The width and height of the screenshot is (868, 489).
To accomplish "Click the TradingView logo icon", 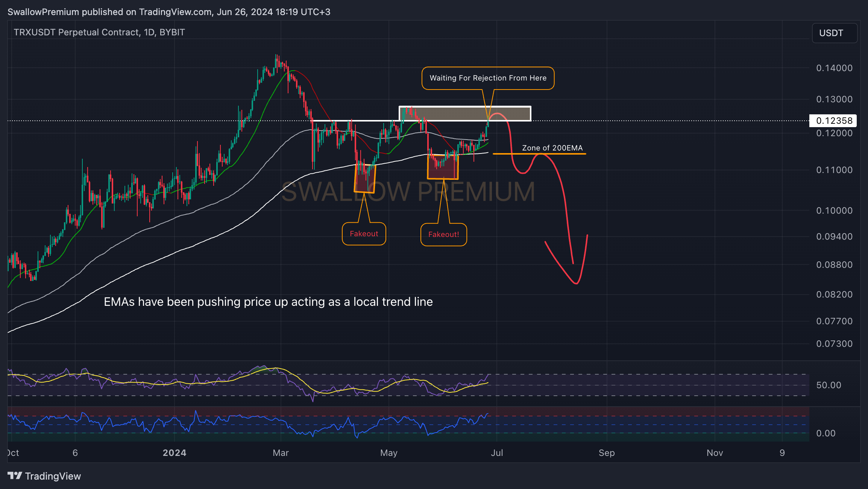I will (15, 476).
